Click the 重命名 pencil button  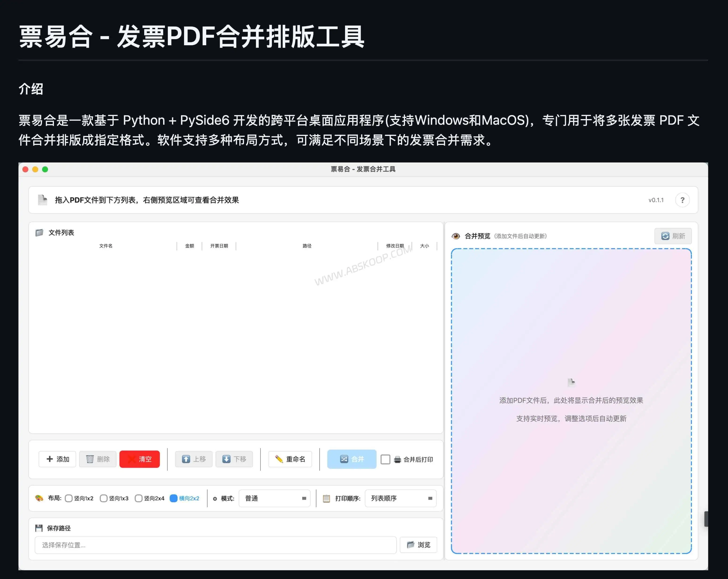(290, 459)
